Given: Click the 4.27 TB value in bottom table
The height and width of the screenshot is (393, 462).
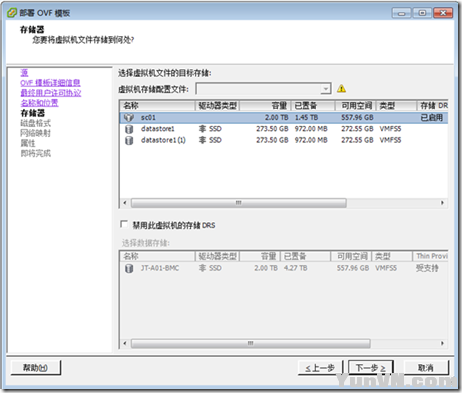Looking at the screenshot, I should 296,268.
